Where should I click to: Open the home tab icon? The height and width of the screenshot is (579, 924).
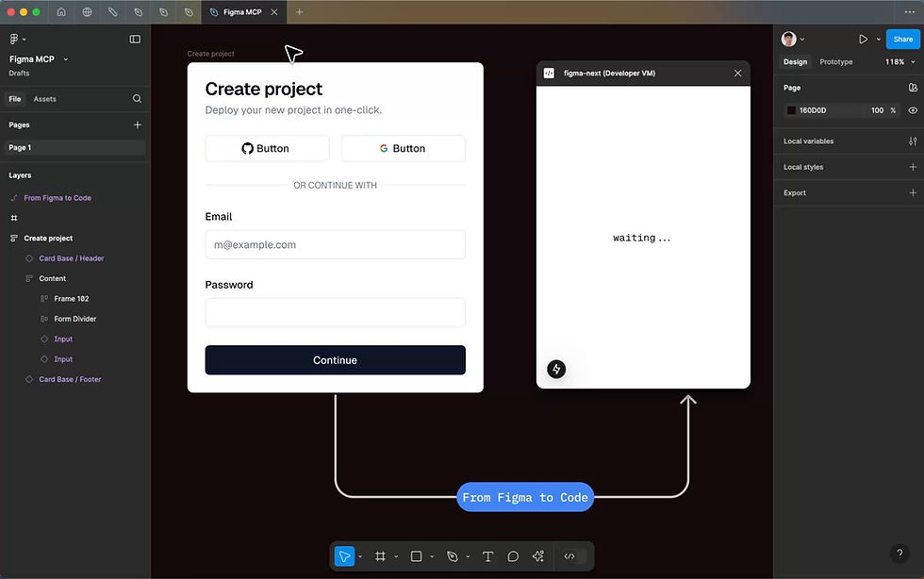(x=61, y=12)
